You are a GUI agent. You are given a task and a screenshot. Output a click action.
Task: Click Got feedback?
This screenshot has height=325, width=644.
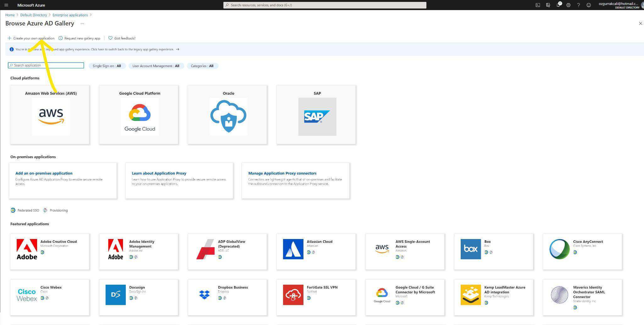coord(122,38)
